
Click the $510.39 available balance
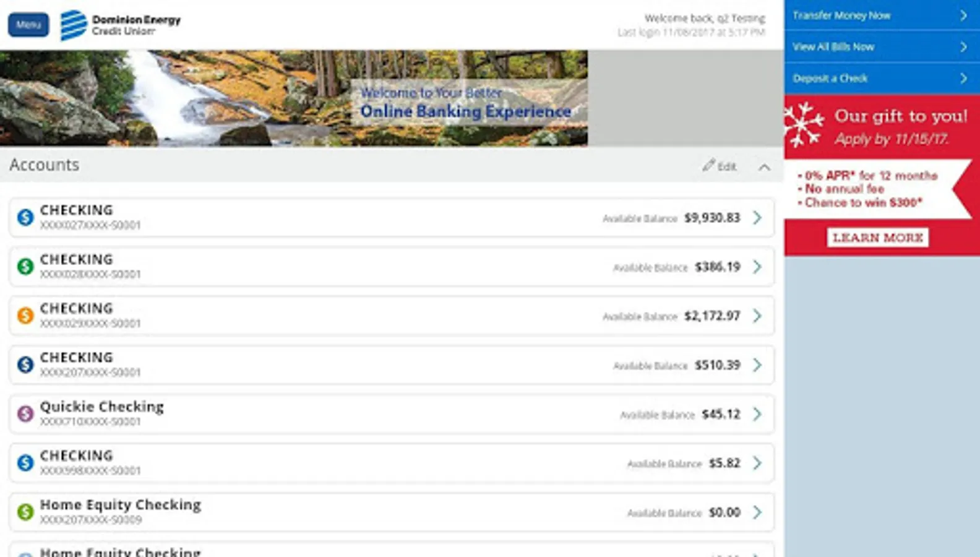coord(718,365)
